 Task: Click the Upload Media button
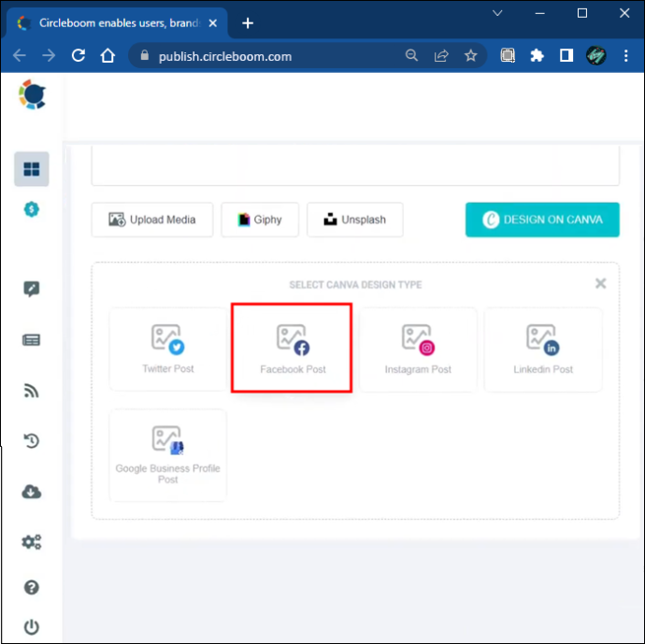[x=152, y=220]
